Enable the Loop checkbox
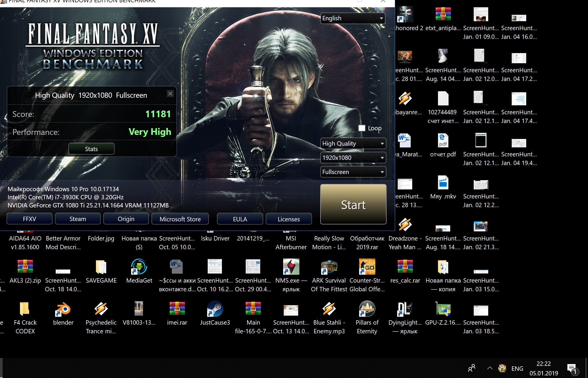 coord(362,128)
